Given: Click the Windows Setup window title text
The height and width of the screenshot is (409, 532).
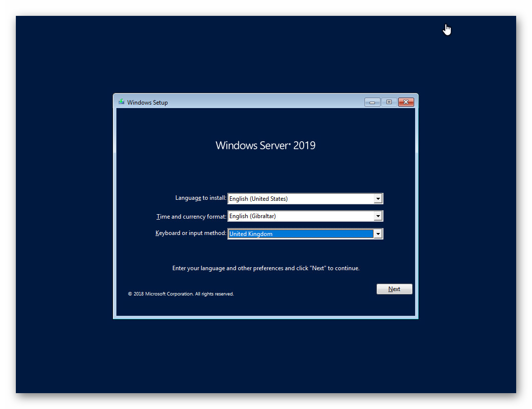Looking at the screenshot, I should point(147,103).
